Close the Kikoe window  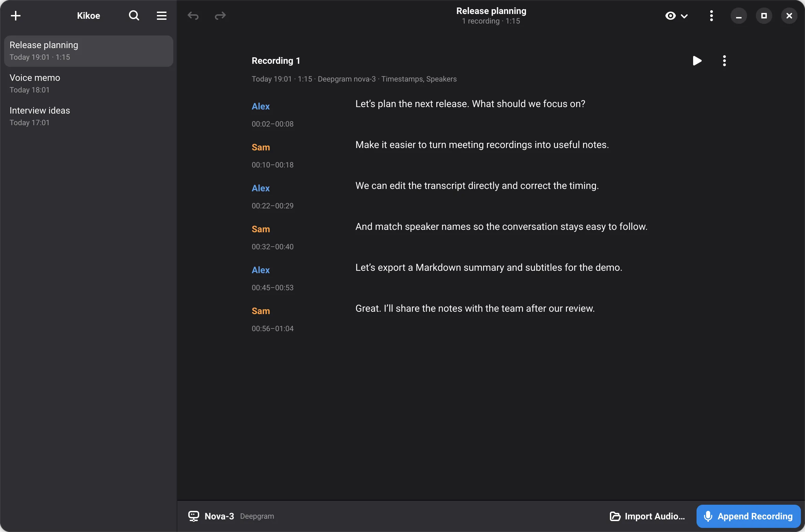coord(789,16)
